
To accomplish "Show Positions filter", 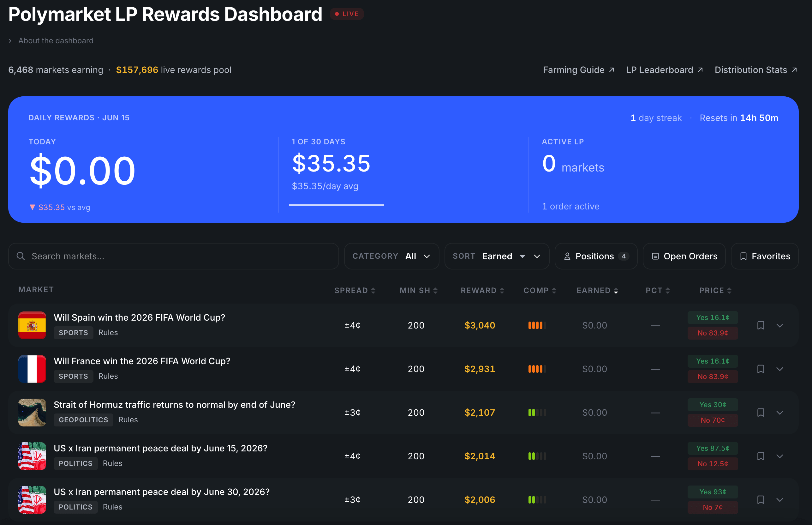I will pos(596,256).
